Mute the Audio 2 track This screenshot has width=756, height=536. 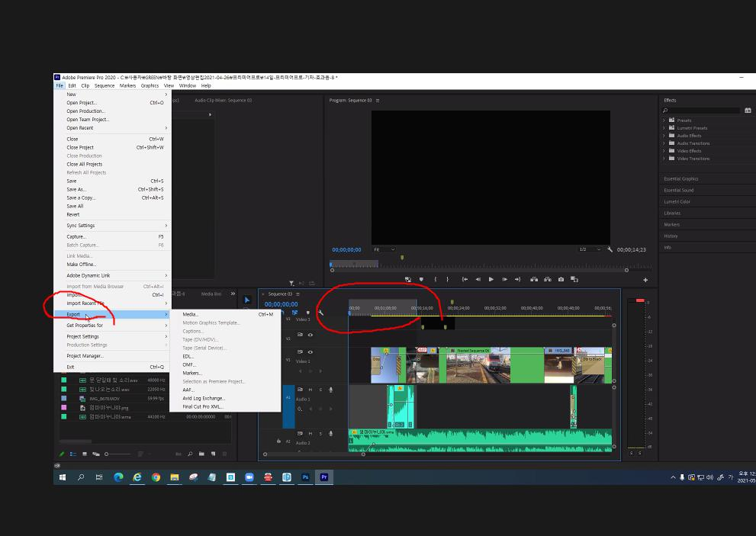(x=310, y=433)
